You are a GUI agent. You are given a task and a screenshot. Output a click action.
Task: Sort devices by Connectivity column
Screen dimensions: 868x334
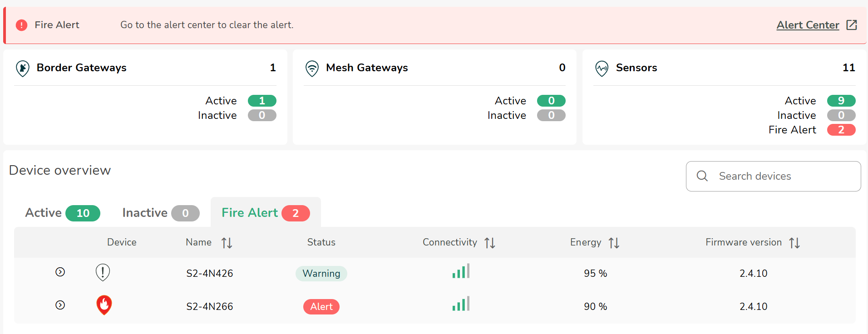click(489, 243)
